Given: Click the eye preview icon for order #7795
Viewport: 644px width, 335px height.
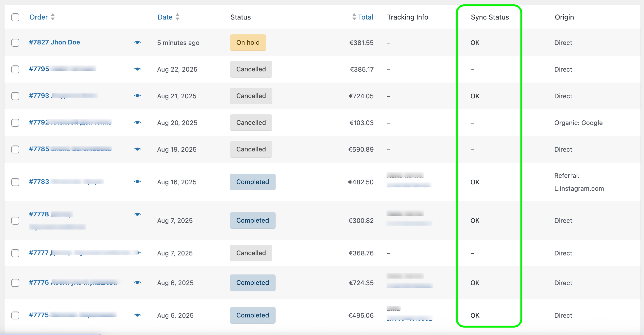Looking at the screenshot, I should pyautogui.click(x=137, y=69).
